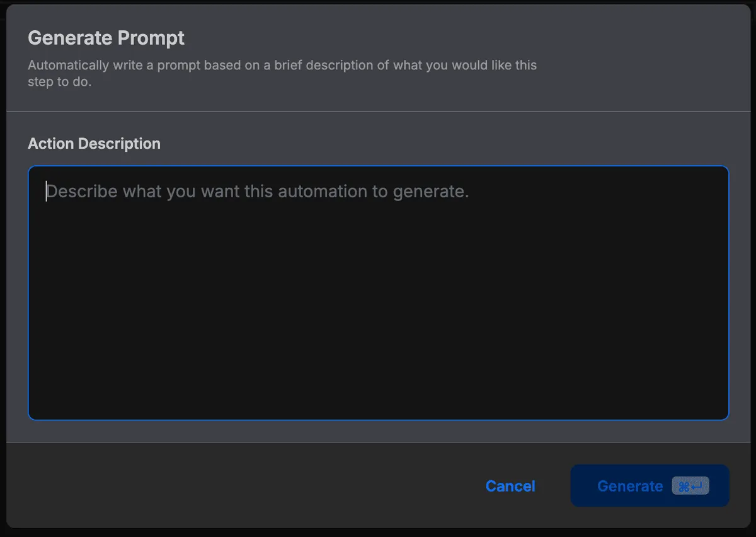The height and width of the screenshot is (537, 756).
Task: Click the return-arrow symbol in Generate button
Action: pos(697,486)
